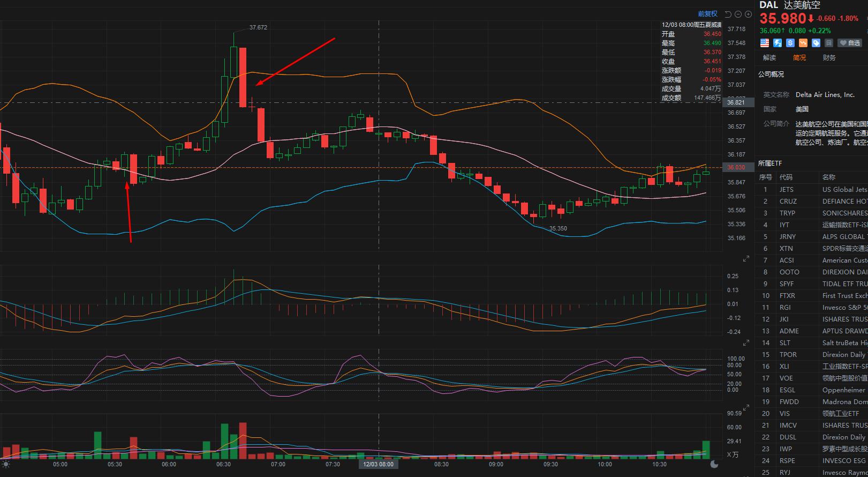
Task: Click the 名称 column header
Action: point(829,177)
